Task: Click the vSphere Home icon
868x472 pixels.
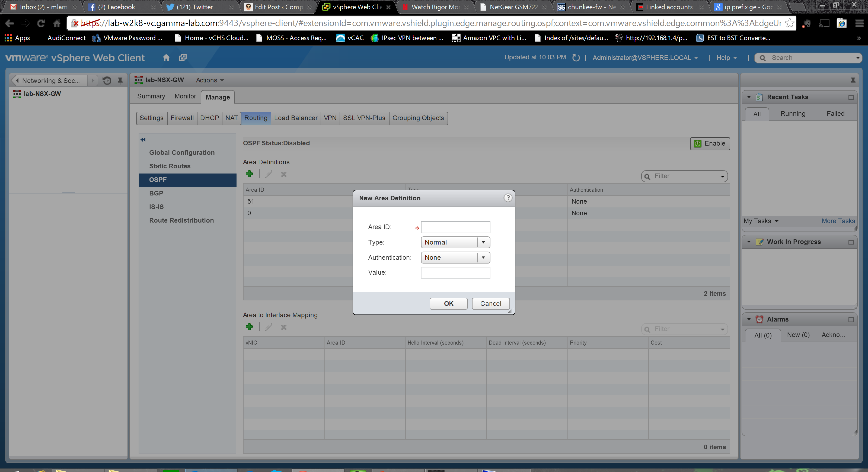Action: pyautogui.click(x=166, y=57)
